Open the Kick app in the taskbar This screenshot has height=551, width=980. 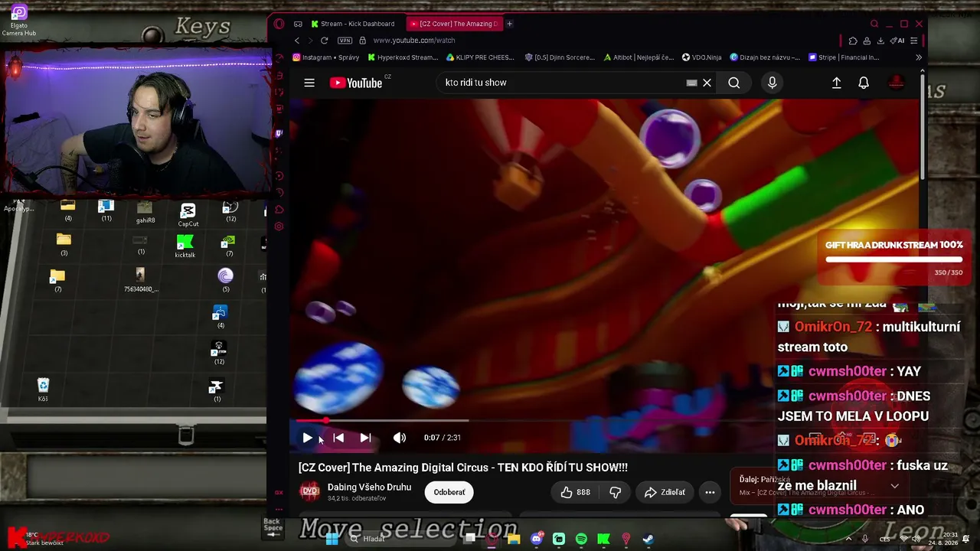pos(603,539)
